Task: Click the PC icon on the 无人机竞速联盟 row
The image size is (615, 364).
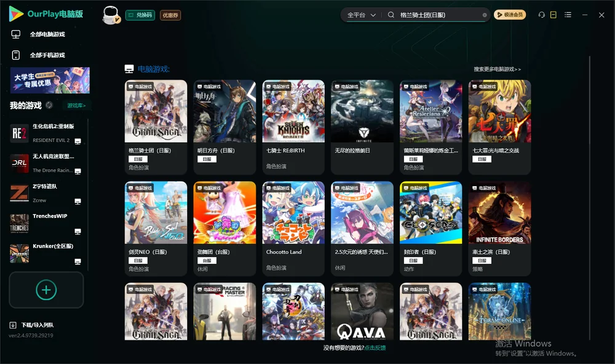Action: (x=77, y=172)
